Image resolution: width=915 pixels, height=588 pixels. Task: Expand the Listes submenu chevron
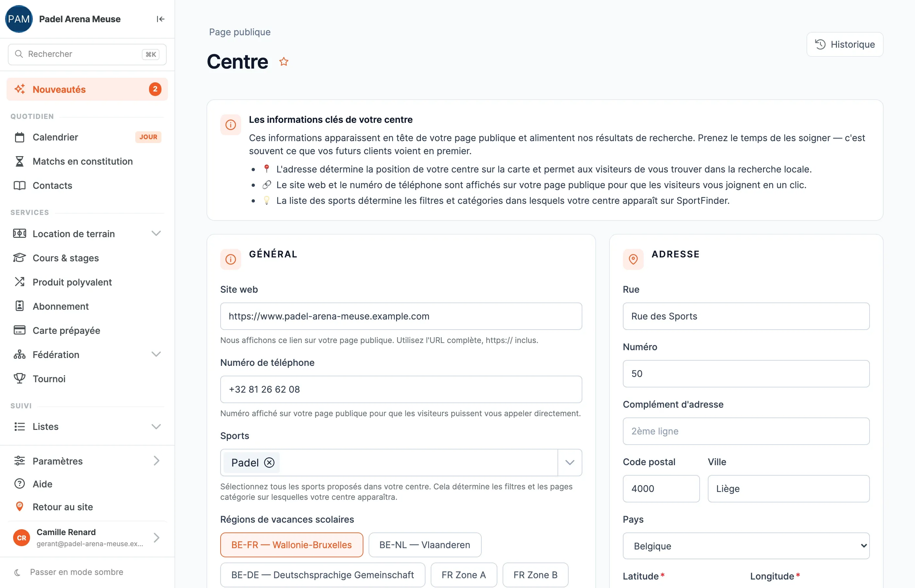[156, 427]
